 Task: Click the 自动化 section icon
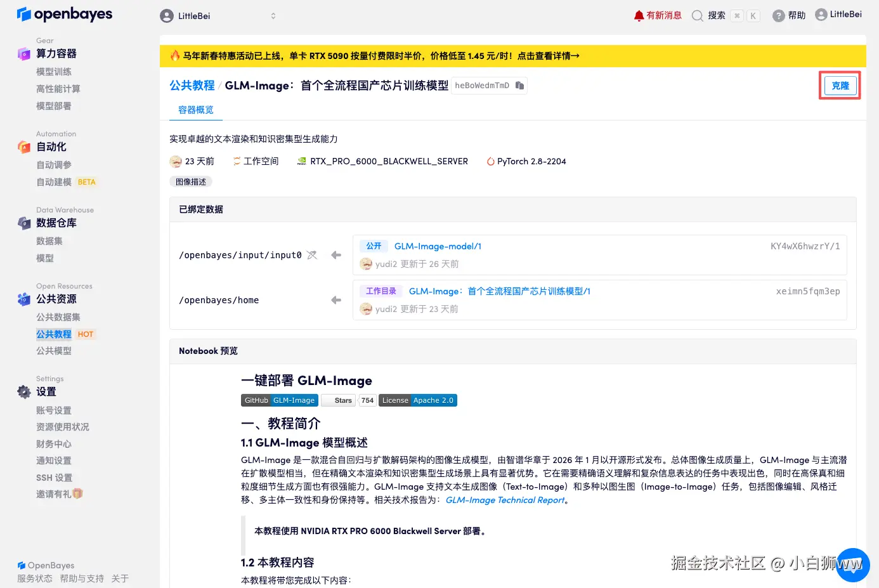pos(24,147)
